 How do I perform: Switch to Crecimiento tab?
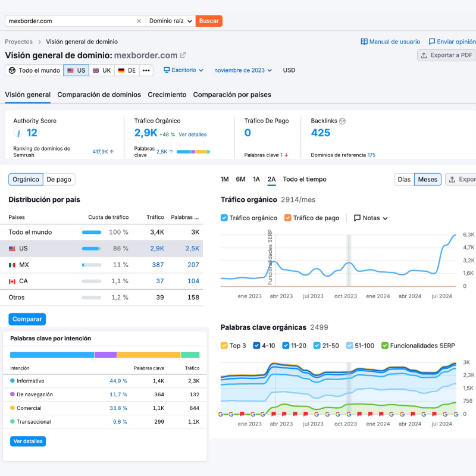167,95
